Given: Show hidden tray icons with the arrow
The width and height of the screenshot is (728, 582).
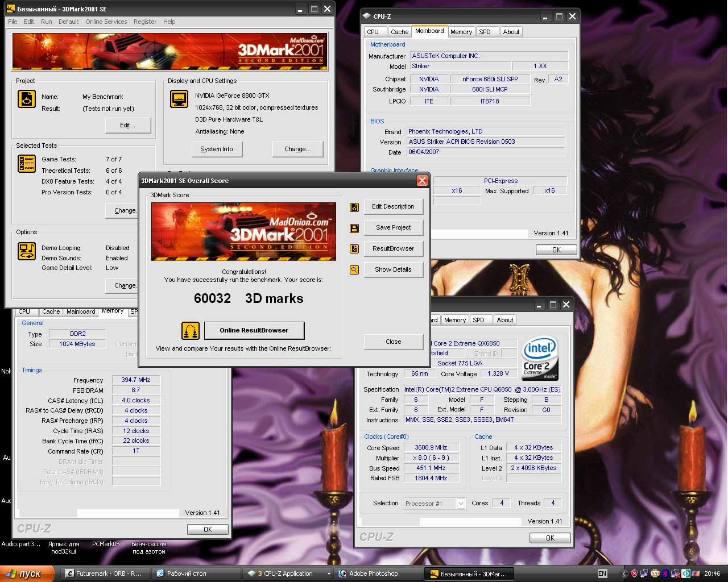Looking at the screenshot, I should (624, 573).
